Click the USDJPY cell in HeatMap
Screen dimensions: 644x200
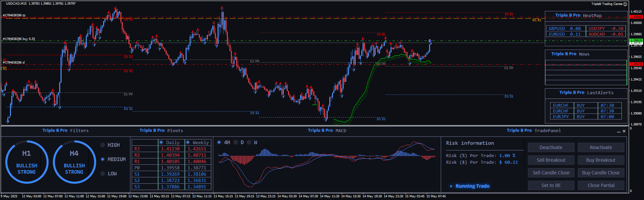click(x=605, y=29)
